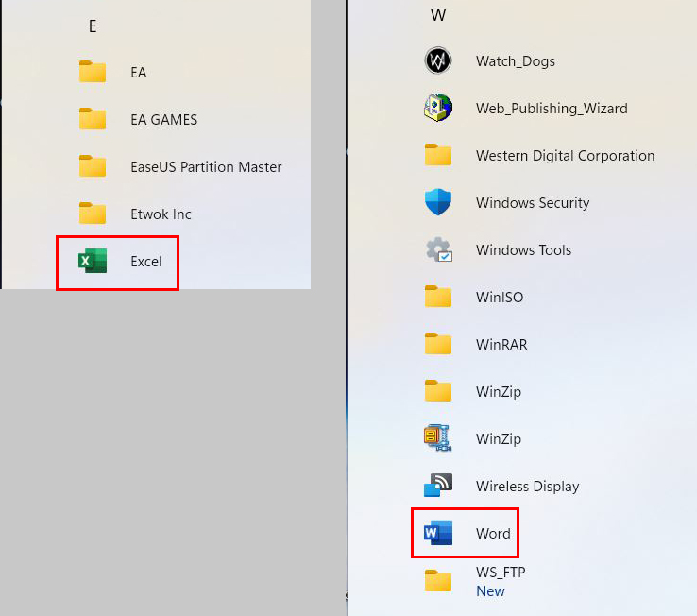Click the 'EaseUS Partition Master' label
The image size is (697, 616).
coord(206,167)
